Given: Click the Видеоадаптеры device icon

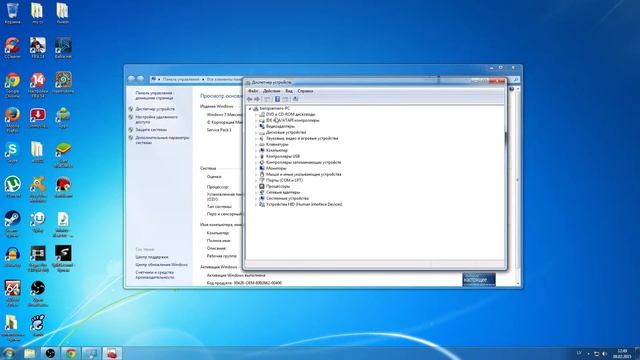Looking at the screenshot, I should (x=262, y=127).
